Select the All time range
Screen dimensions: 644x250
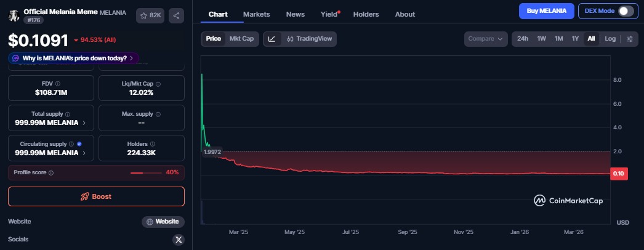coord(591,39)
